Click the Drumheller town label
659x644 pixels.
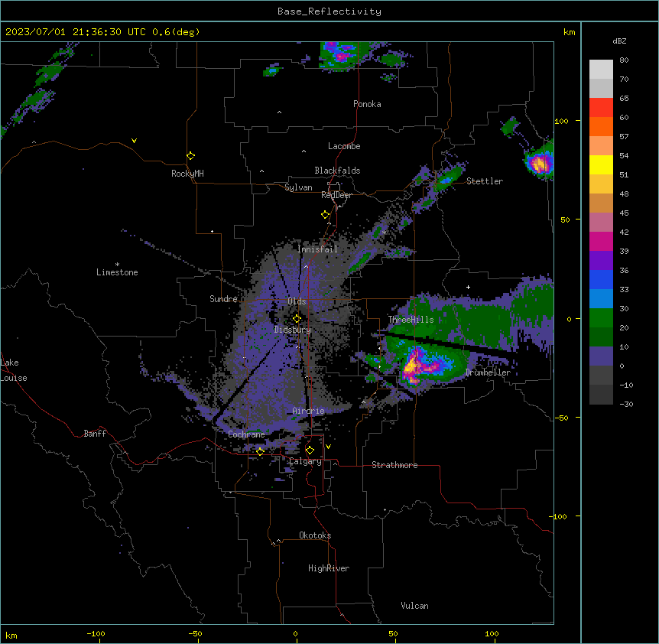click(x=488, y=372)
